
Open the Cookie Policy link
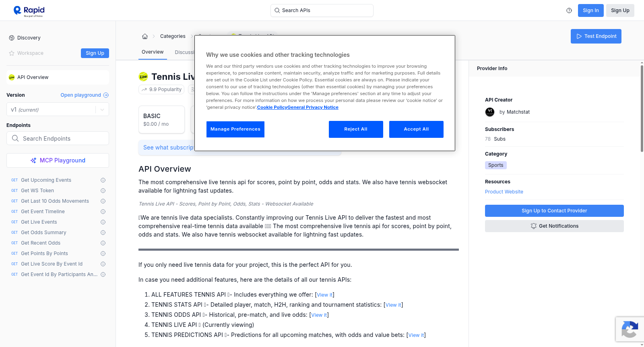pyautogui.click(x=272, y=107)
